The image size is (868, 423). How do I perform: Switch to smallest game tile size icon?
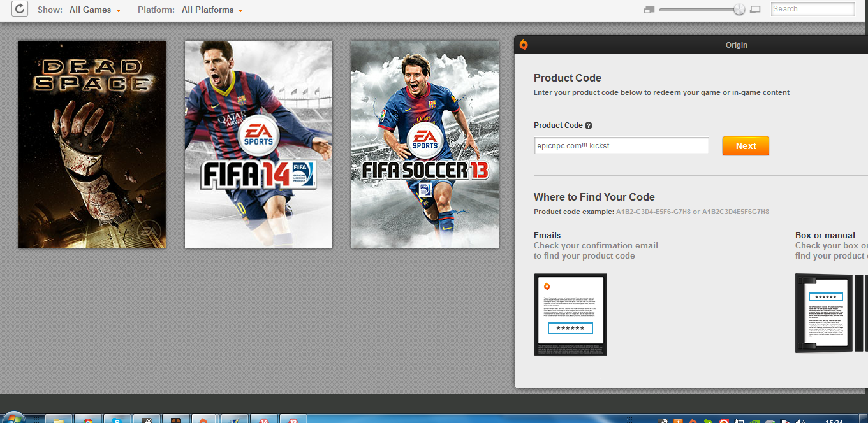tap(649, 10)
